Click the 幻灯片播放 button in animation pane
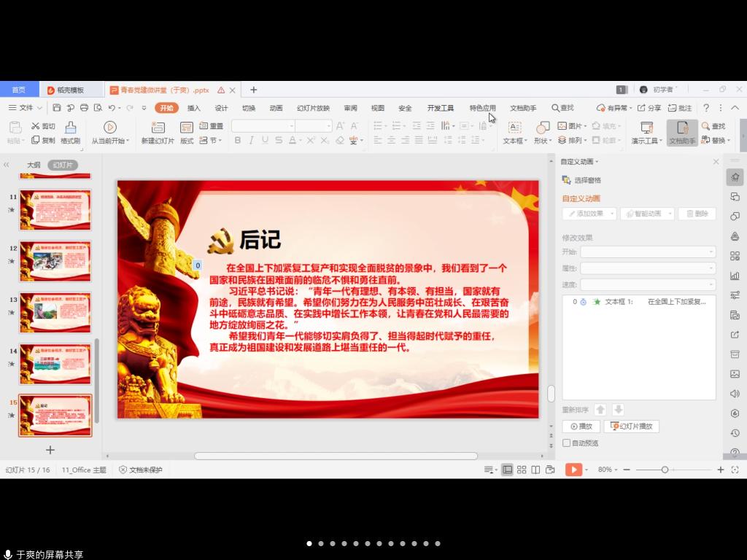The width and height of the screenshot is (747, 560). coord(632,427)
